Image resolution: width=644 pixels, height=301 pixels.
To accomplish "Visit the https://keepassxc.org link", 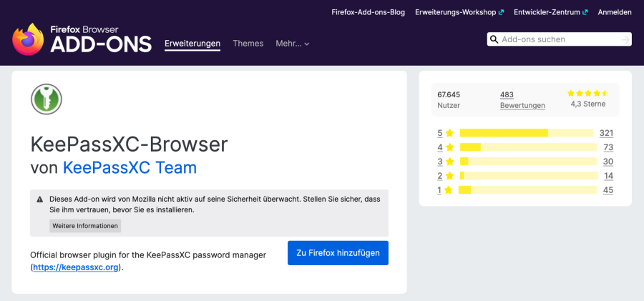I will coord(76,267).
